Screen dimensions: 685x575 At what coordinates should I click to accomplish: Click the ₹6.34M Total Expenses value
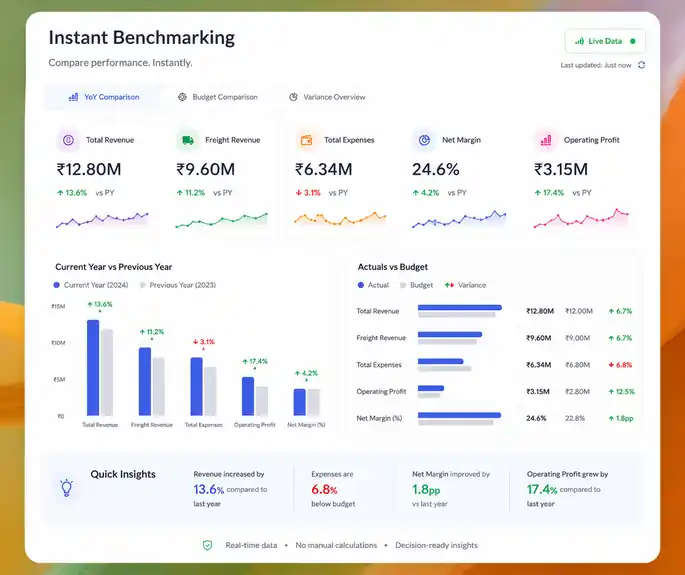pyautogui.click(x=323, y=169)
